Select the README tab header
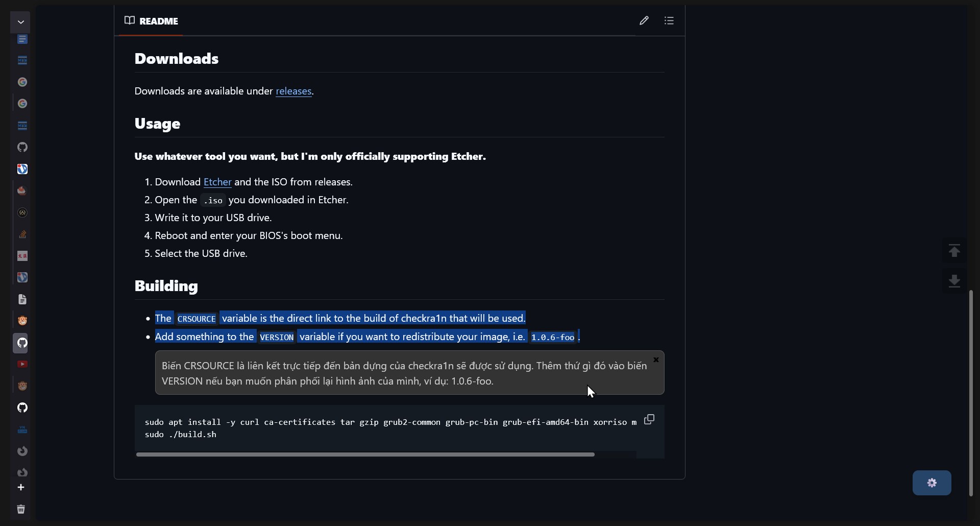This screenshot has height=526, width=980. (x=152, y=21)
